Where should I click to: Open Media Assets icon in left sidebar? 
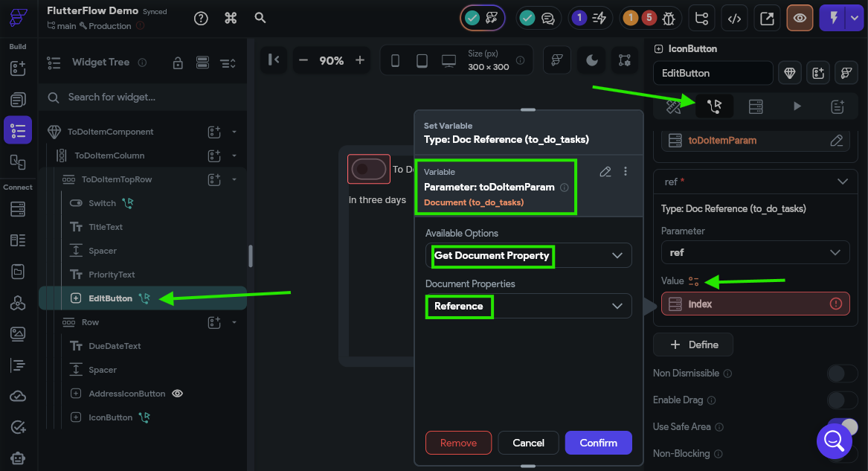(18, 334)
